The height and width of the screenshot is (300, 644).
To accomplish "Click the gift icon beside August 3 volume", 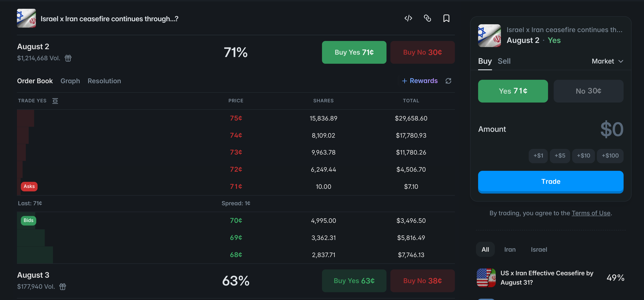I will pos(63,287).
